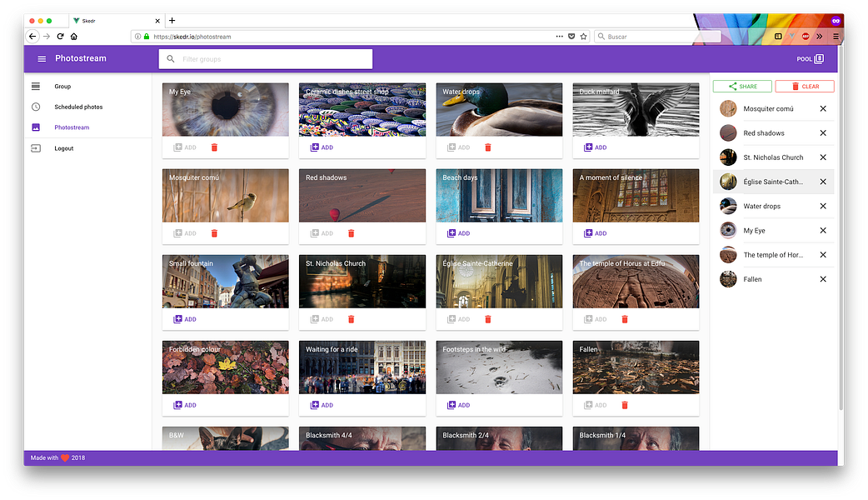Open Blacksmith 2/4 photo thumbnail
Image resolution: width=868 pixels, height=500 pixels.
(x=499, y=438)
